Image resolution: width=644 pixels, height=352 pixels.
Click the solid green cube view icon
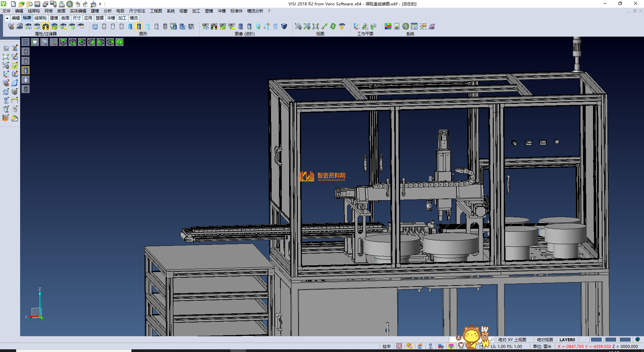pos(119,42)
